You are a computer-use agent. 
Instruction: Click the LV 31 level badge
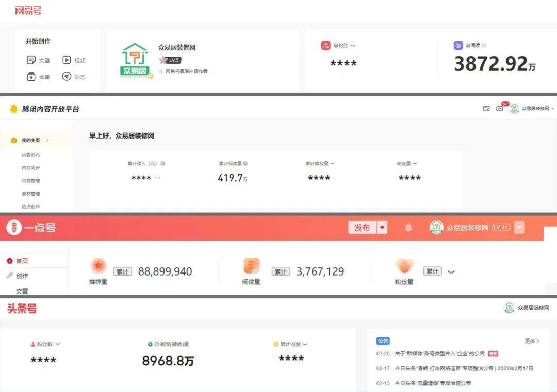click(501, 227)
